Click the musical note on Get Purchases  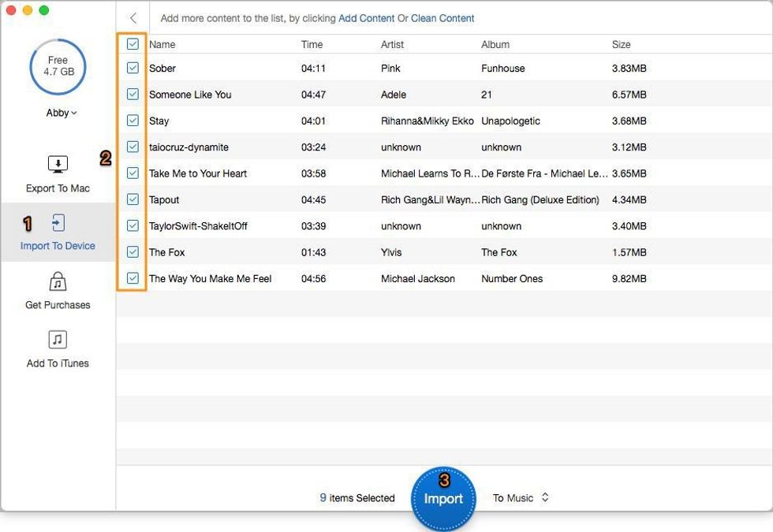pos(58,281)
